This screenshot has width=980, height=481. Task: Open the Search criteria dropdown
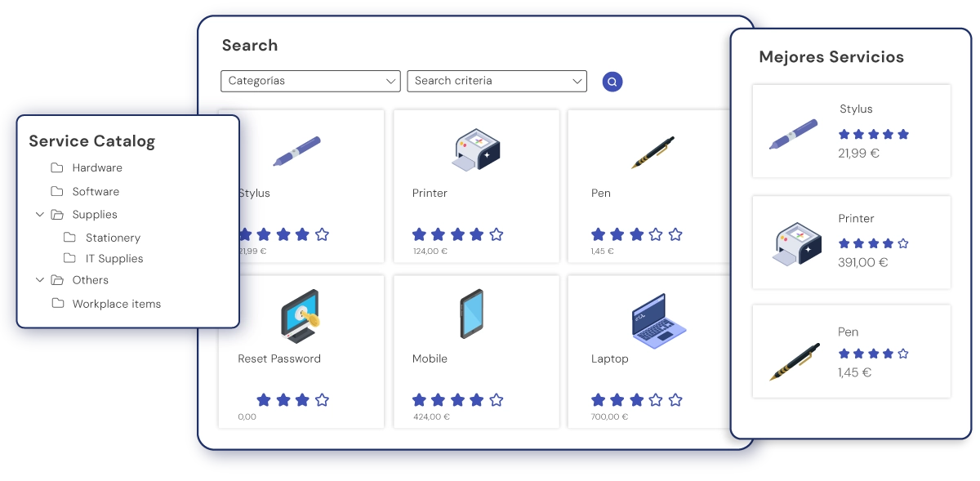(497, 81)
